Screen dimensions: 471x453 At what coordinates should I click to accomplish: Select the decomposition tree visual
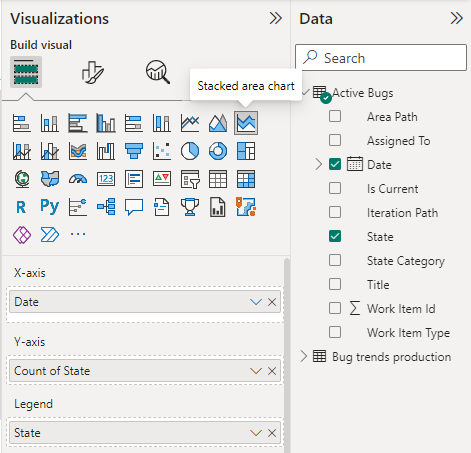106,207
